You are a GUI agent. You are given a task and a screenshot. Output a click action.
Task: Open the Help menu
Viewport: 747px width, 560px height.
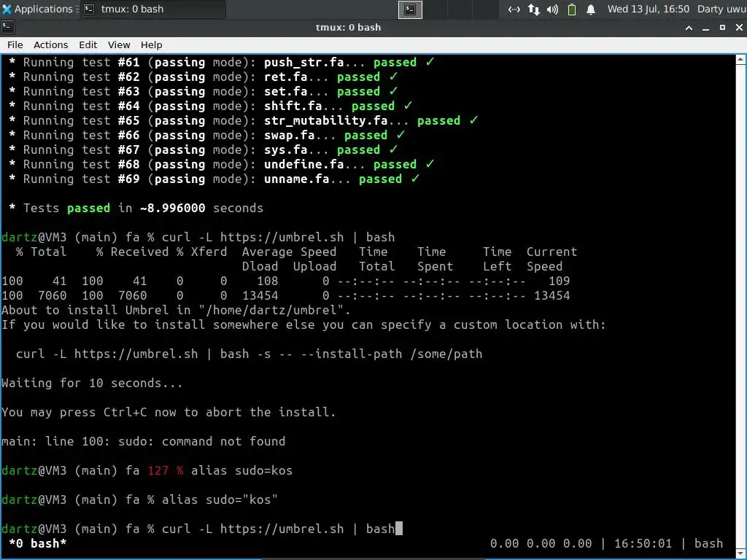[152, 44]
